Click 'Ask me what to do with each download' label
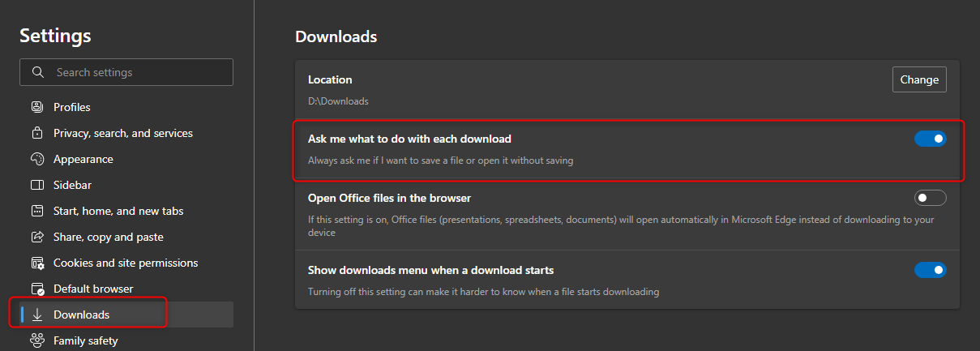The image size is (980, 351). click(409, 139)
